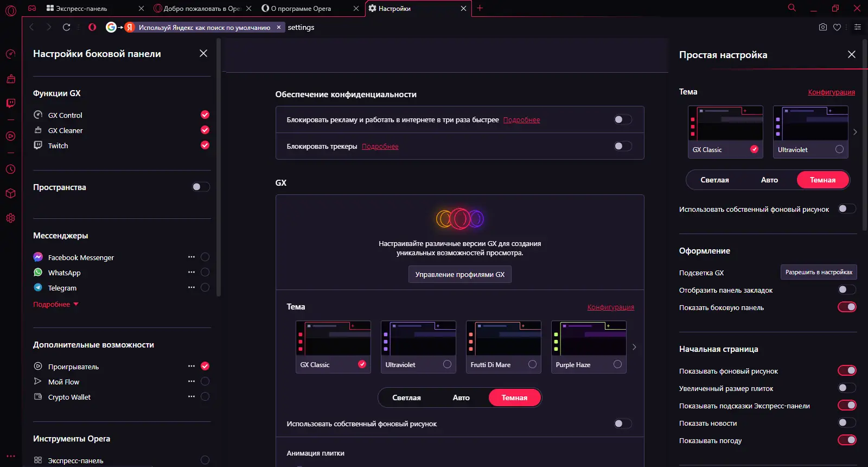Choose Светлая mode in Простая настройка panel
Screen dimensions: 868x467
[x=714, y=180]
